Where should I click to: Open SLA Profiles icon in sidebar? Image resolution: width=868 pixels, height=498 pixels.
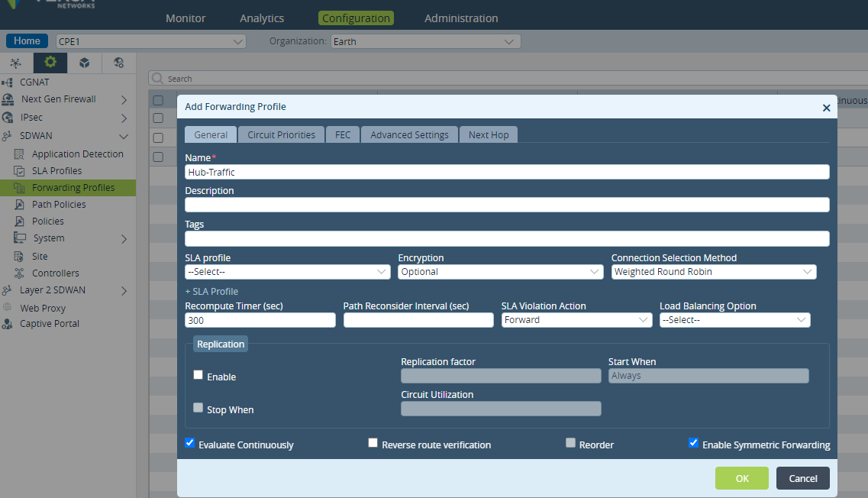pos(19,170)
